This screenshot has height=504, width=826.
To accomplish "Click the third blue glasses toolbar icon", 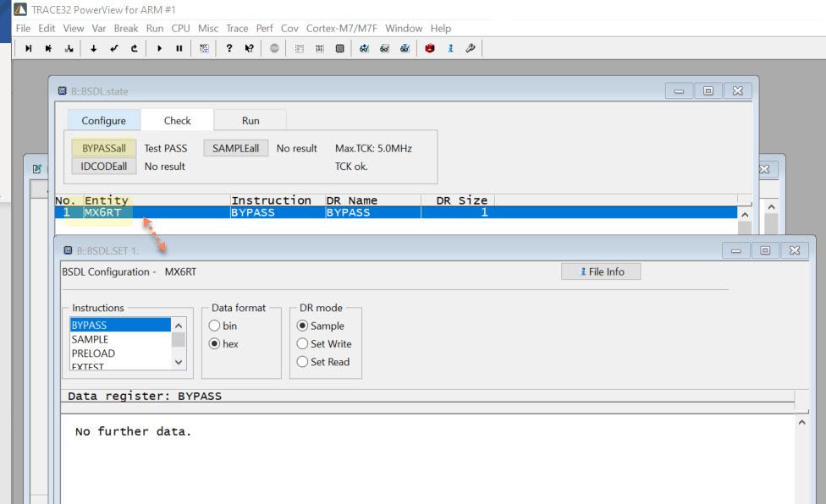I will [405, 48].
